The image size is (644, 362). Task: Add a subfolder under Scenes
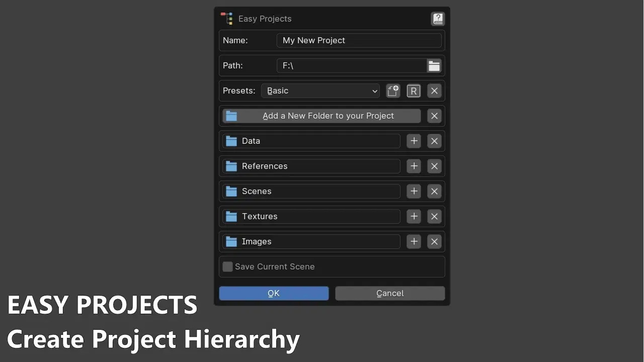pyautogui.click(x=414, y=191)
